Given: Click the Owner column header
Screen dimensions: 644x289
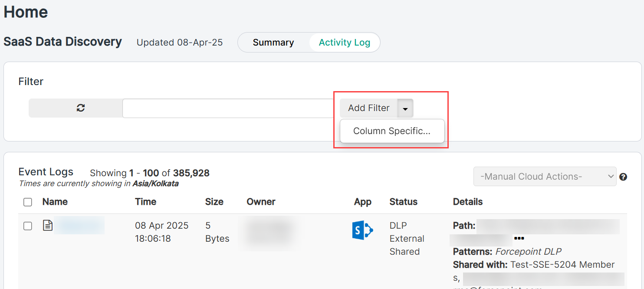Looking at the screenshot, I should tap(261, 202).
